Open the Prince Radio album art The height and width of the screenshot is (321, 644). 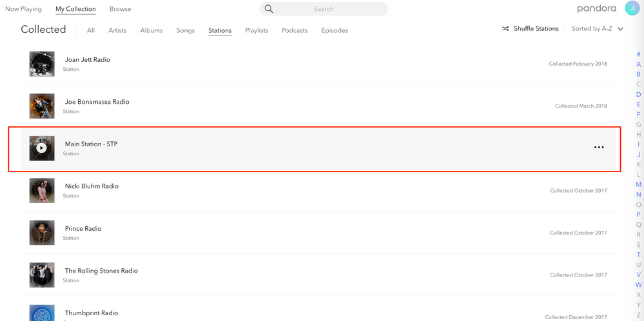click(x=42, y=233)
